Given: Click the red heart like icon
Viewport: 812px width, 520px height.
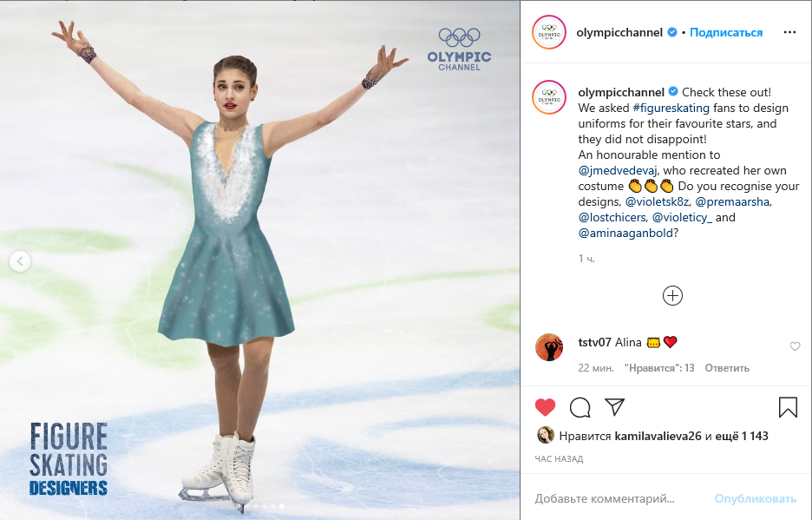Looking at the screenshot, I should (x=545, y=407).
